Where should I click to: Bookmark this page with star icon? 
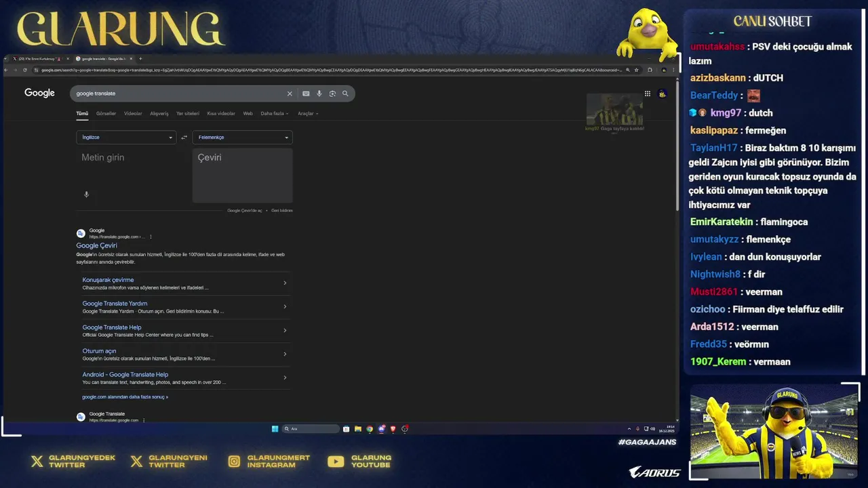[x=636, y=70]
